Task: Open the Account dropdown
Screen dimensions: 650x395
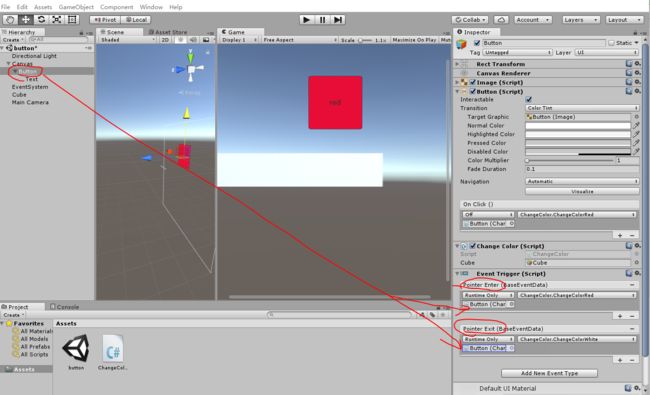Action: 533,19
